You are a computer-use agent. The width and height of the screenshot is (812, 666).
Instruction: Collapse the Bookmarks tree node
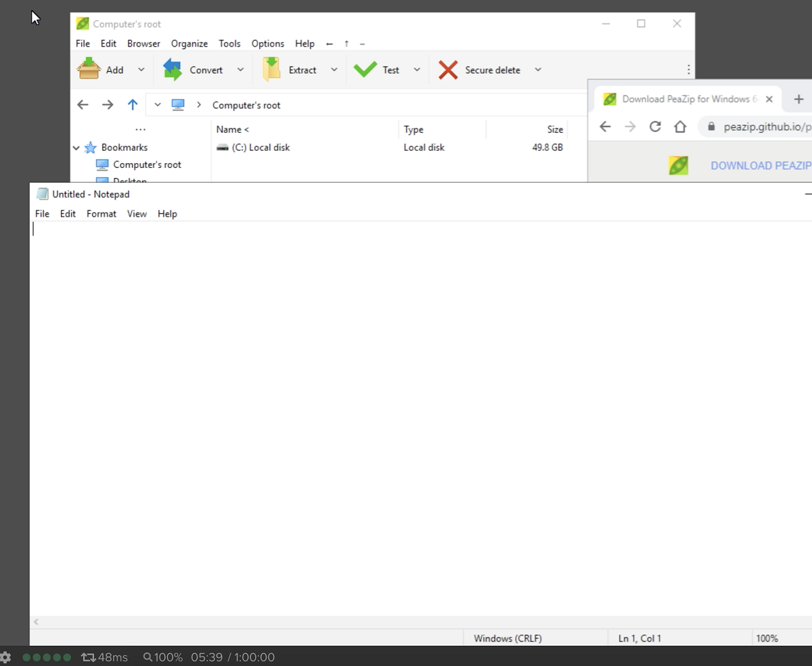pos(76,148)
